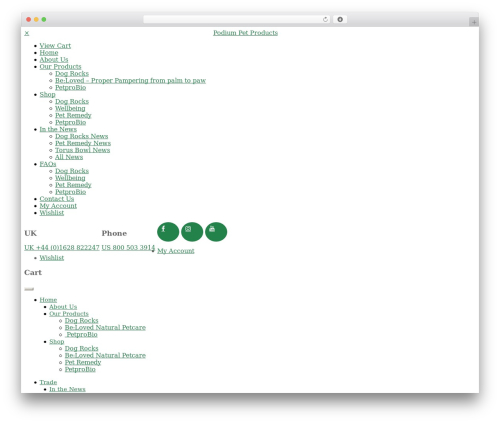Select Dog Rocks under FAQs
Screen dimensions: 500x423
click(x=72, y=171)
